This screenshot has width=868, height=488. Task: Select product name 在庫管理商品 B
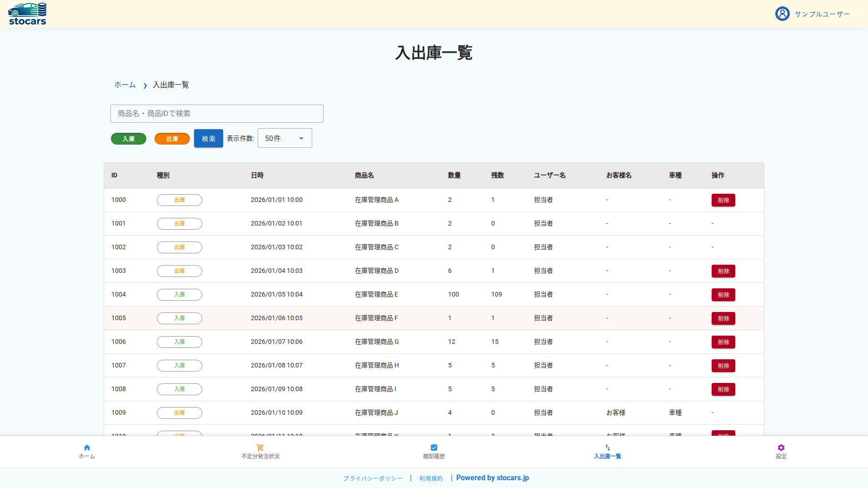tap(377, 224)
